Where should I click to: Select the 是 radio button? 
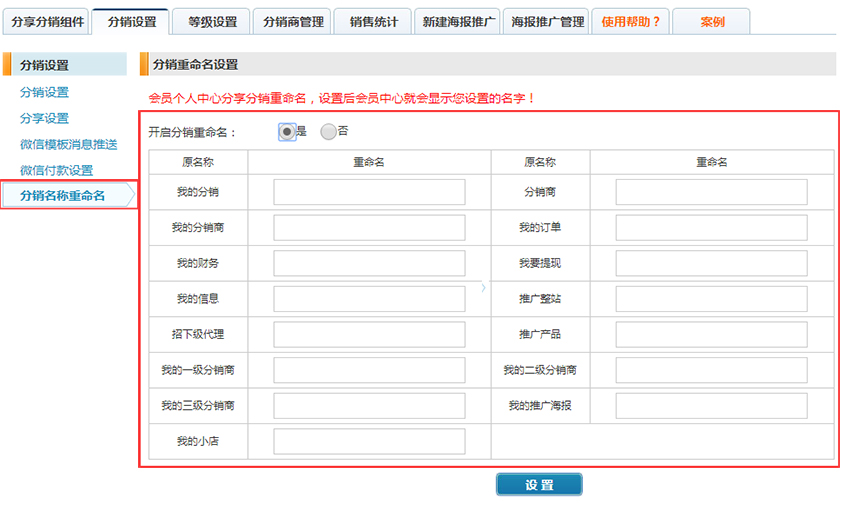[287, 132]
